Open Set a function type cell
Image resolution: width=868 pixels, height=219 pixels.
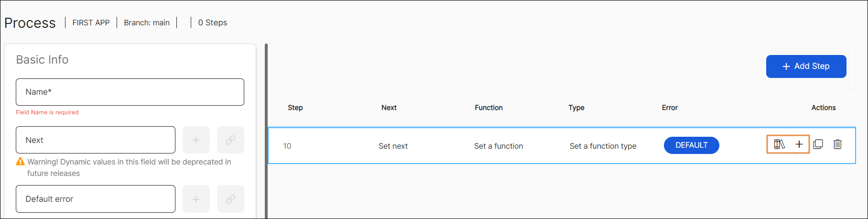pyautogui.click(x=603, y=146)
